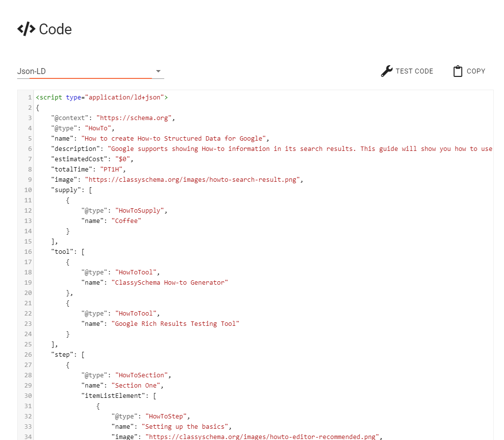Click the clipboard copy icon
This screenshot has width=504, height=440.
click(458, 71)
